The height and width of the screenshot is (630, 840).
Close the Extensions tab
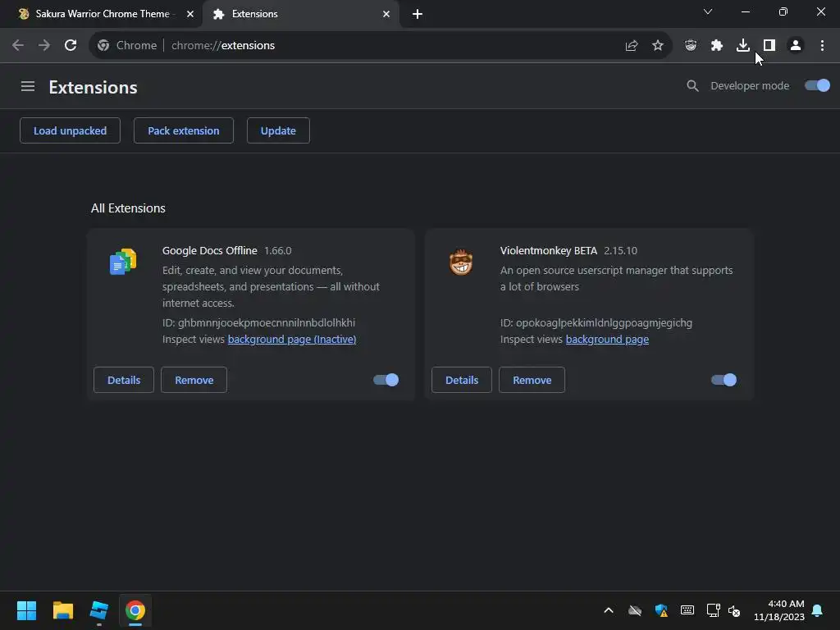click(386, 14)
